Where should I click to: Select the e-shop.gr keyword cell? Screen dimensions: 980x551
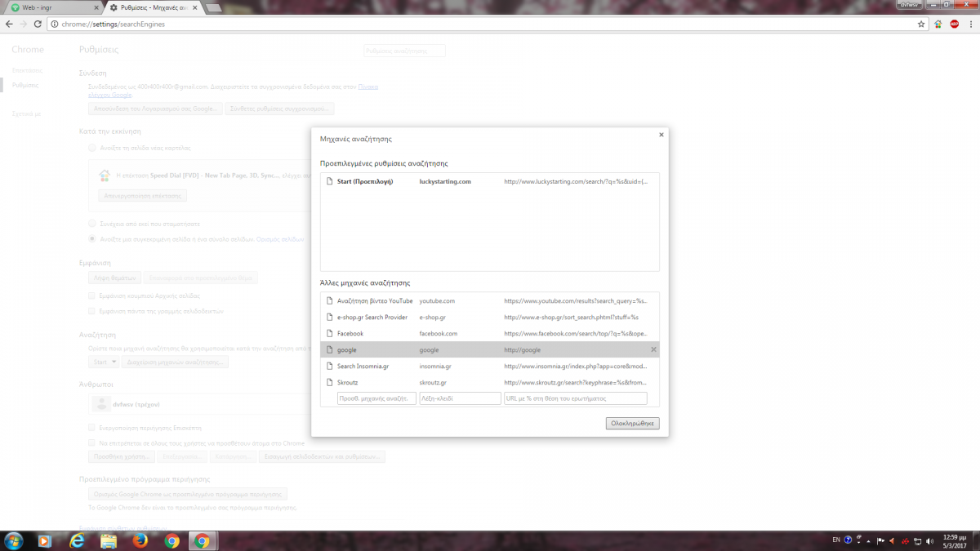coord(432,318)
